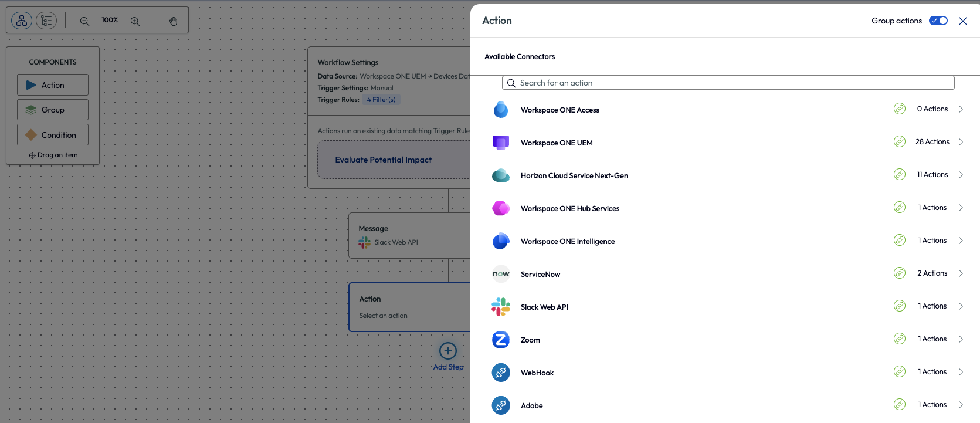Click the WebHook connector icon
This screenshot has height=423, width=980.
501,373
